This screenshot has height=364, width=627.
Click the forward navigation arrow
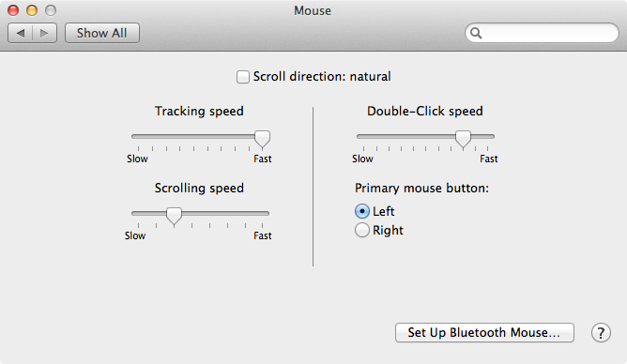(x=44, y=33)
